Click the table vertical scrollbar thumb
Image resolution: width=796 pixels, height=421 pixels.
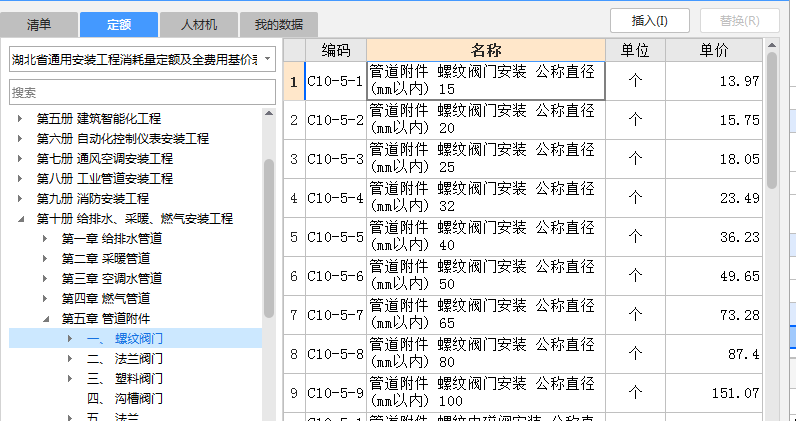772,120
